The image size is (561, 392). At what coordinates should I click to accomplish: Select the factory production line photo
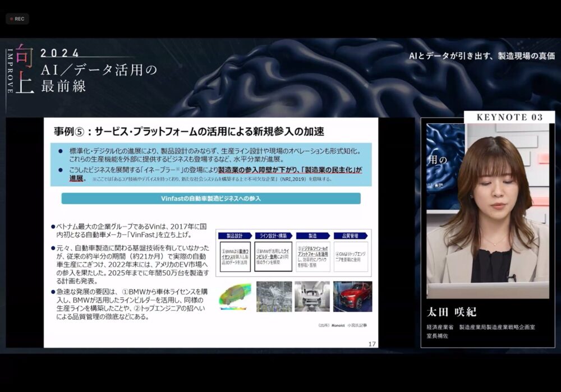tap(274, 296)
